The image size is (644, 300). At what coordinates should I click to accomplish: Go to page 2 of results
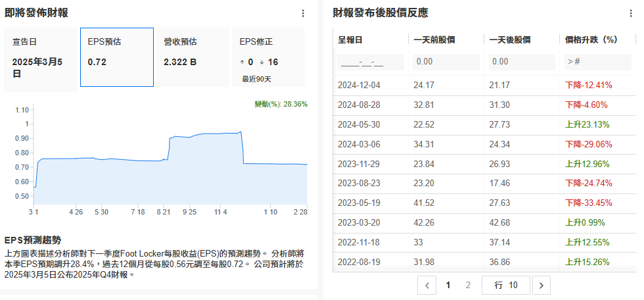click(468, 286)
